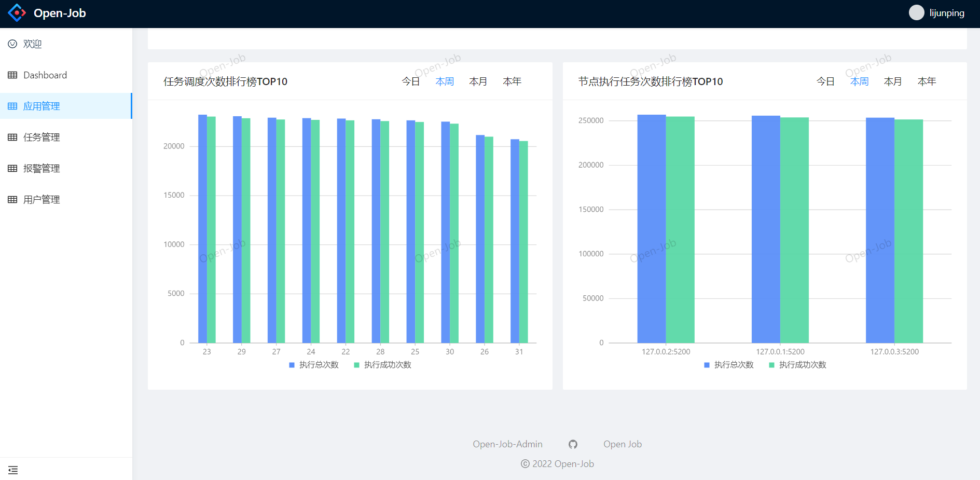The width and height of the screenshot is (980, 480).
Task: Click the table icon beside 报警管理
Action: tap(12, 169)
